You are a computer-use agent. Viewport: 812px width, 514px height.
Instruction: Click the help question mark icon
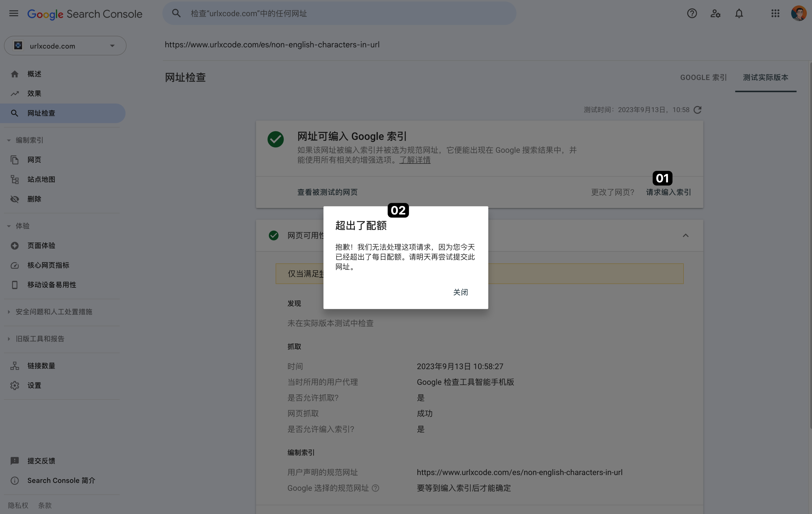[x=692, y=14]
